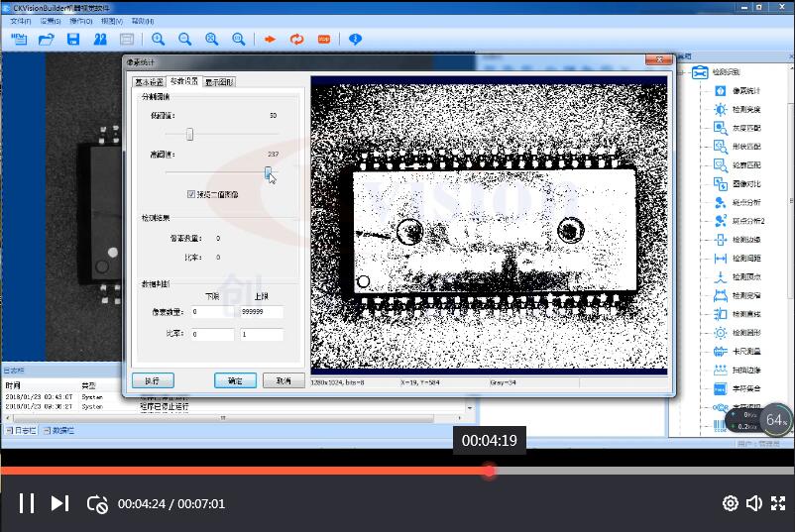The height and width of the screenshot is (532, 795).
Task: Close the 像素统计 dialog
Action: (658, 59)
